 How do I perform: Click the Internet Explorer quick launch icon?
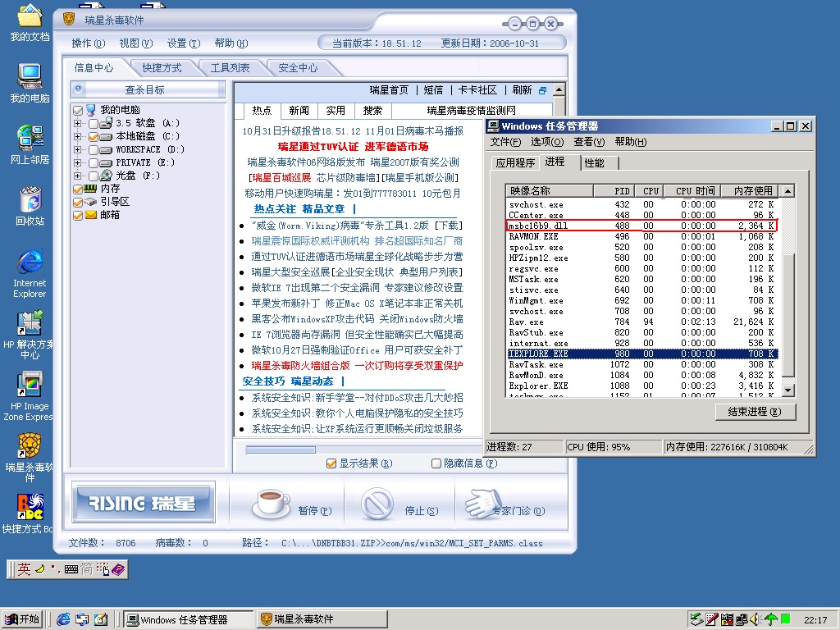pos(63,619)
